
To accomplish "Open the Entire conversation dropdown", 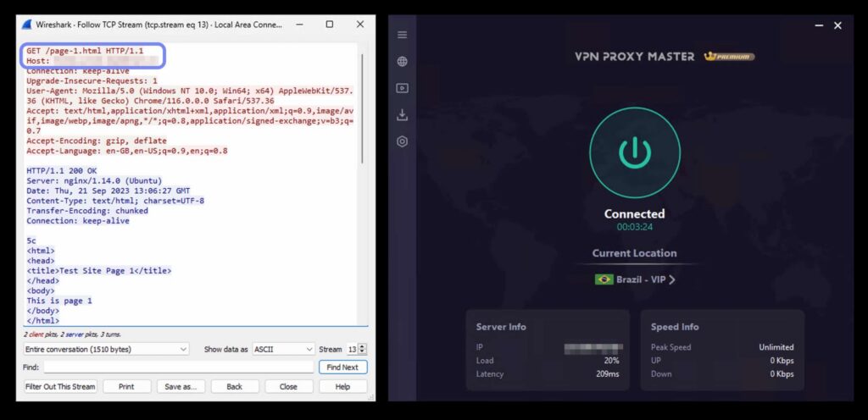I will point(106,349).
